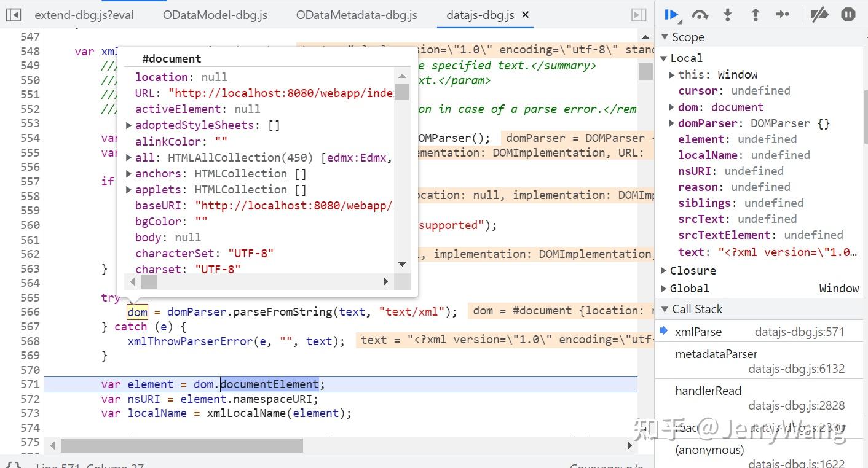Expand the this: Window scope entry
Screen dimensions: 868x468
coord(670,74)
